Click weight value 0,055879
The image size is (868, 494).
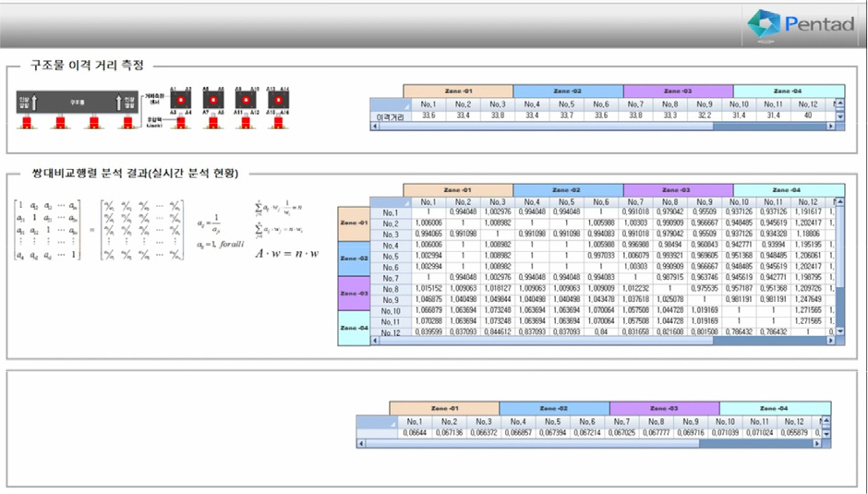(794, 433)
